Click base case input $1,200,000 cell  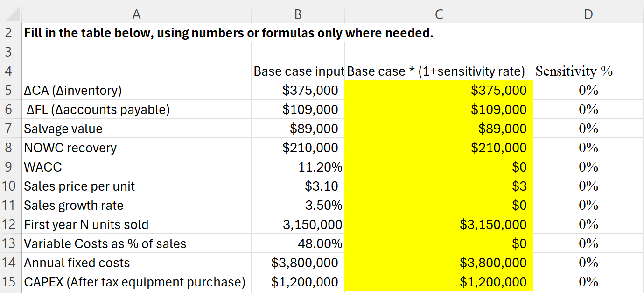298,282
